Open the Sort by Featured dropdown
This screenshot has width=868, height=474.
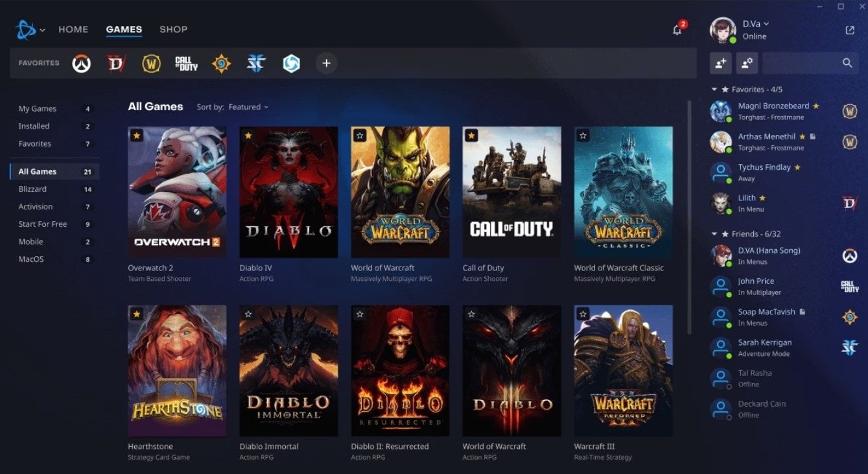tap(248, 107)
